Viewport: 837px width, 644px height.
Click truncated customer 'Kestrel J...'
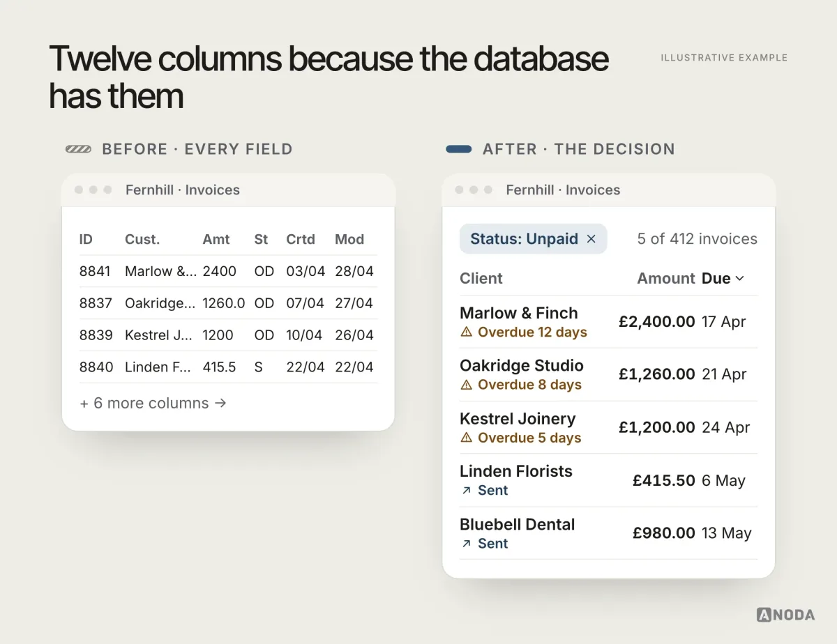pos(158,335)
